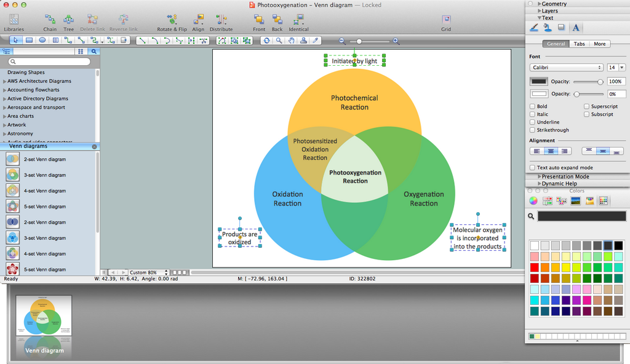Open the Align tool
The width and height of the screenshot is (630, 364).
click(x=198, y=20)
